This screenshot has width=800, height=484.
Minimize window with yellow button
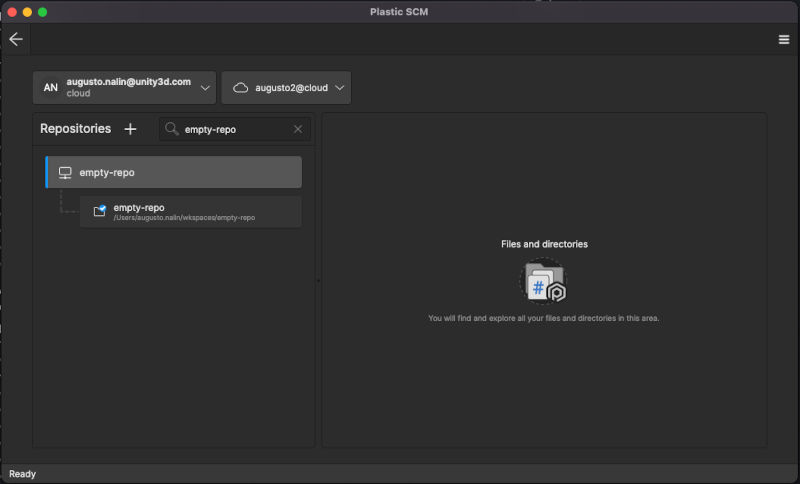pyautogui.click(x=28, y=12)
